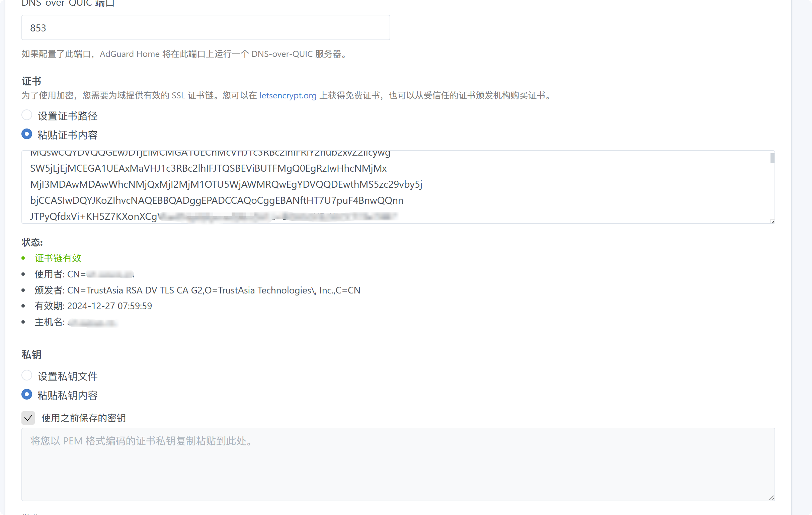The width and height of the screenshot is (812, 515).
Task: Choose the 粘贴私钥内容 radio option
Action: 27,394
